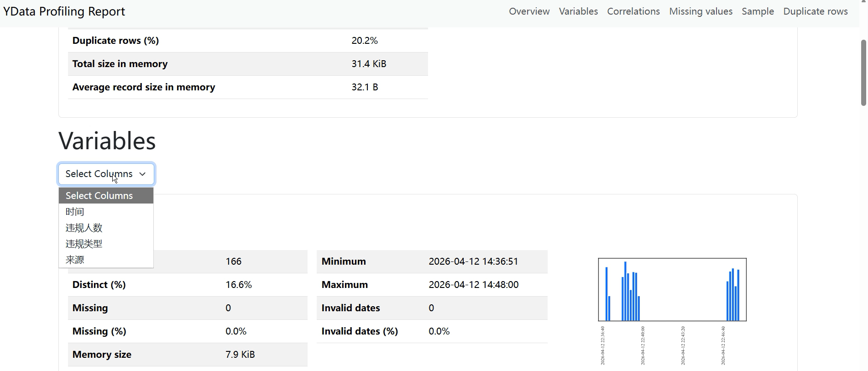Navigate to Missing values section
The height and width of the screenshot is (371, 868).
pos(701,11)
